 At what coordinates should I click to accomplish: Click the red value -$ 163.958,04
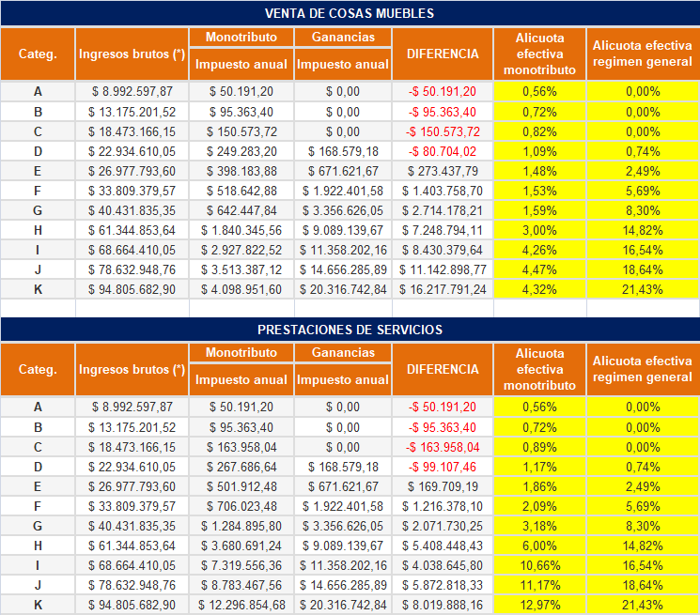pyautogui.click(x=443, y=447)
